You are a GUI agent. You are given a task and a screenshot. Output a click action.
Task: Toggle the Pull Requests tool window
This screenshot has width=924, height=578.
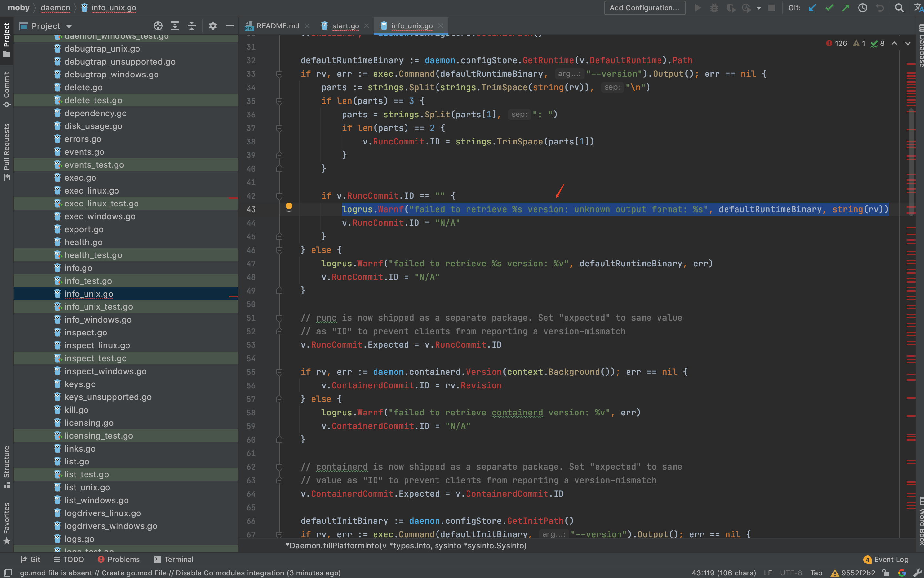pyautogui.click(x=6, y=151)
